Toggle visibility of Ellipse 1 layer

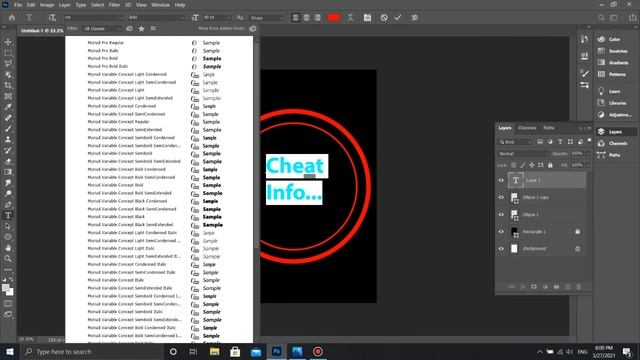click(x=501, y=215)
